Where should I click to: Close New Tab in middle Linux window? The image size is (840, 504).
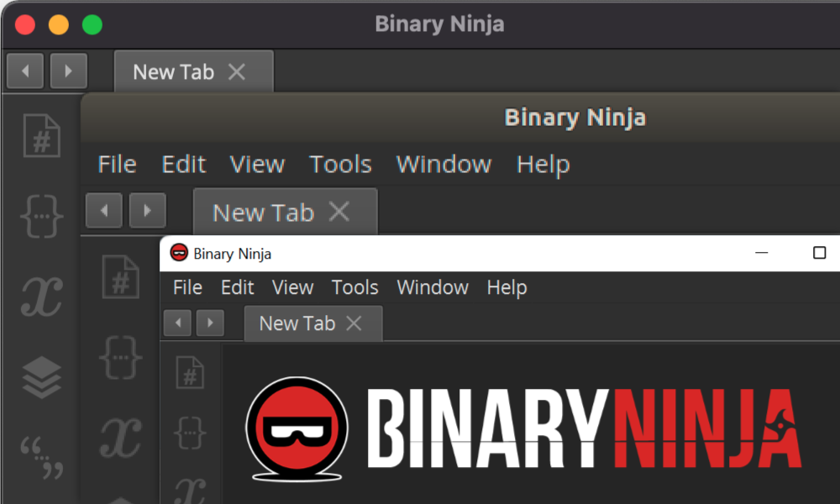(339, 212)
